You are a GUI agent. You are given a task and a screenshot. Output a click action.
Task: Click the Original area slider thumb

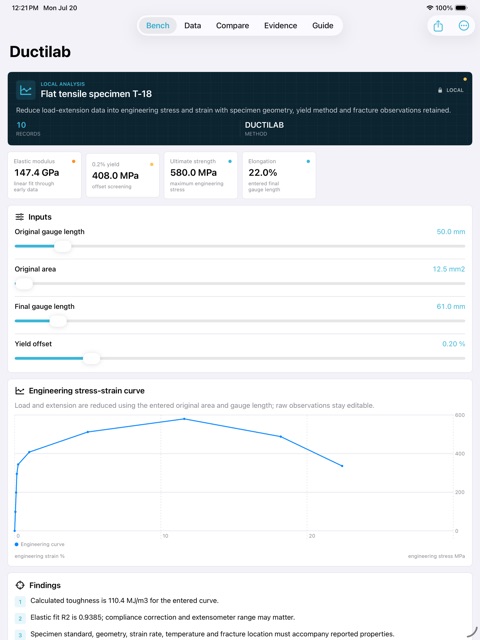pyautogui.click(x=24, y=284)
